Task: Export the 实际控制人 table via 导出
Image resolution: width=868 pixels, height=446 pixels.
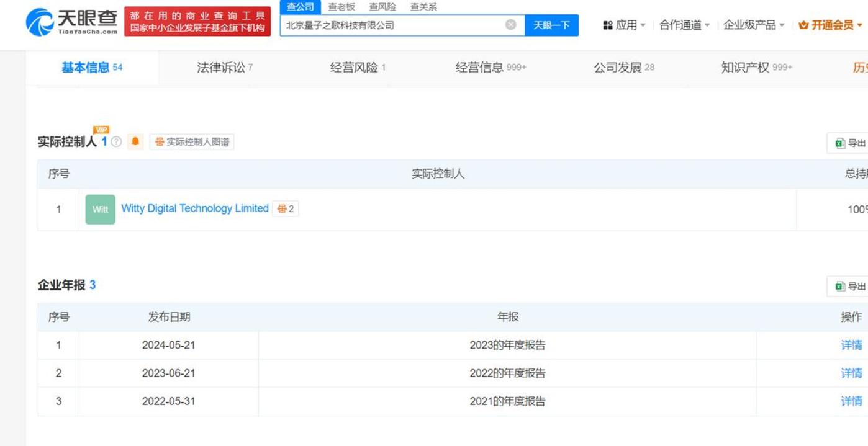Action: coord(851,143)
